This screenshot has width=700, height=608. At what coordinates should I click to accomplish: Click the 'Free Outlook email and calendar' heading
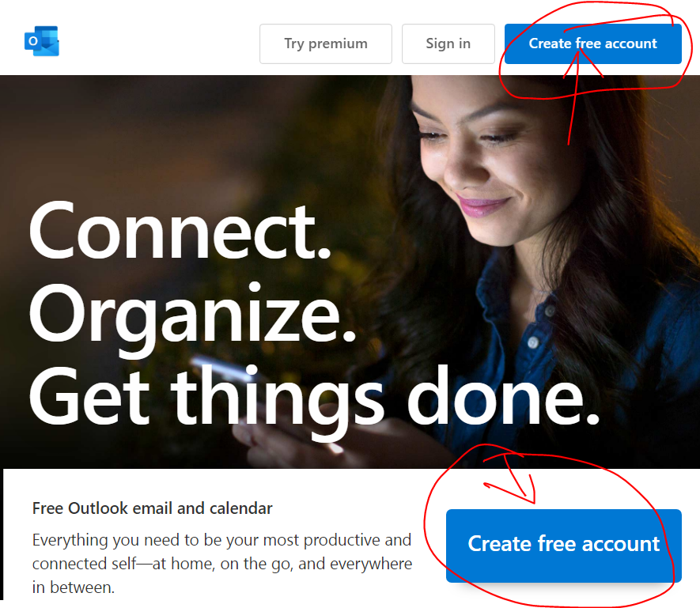click(x=152, y=508)
